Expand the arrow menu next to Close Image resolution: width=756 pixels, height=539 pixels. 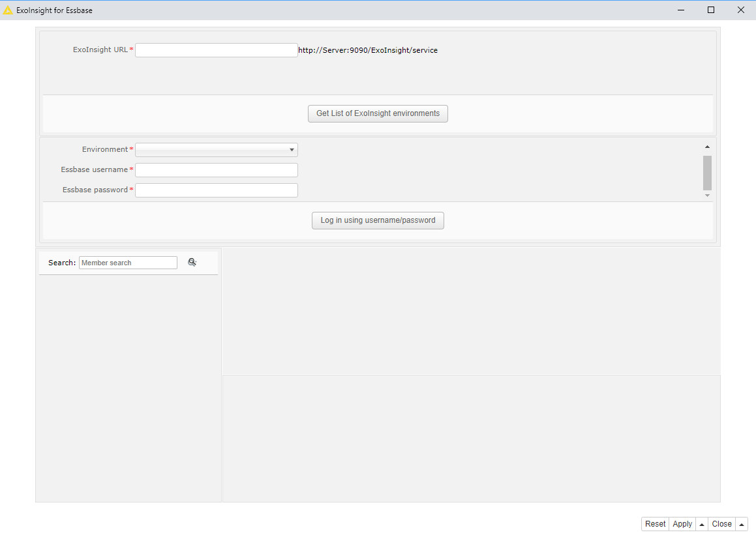pos(742,524)
